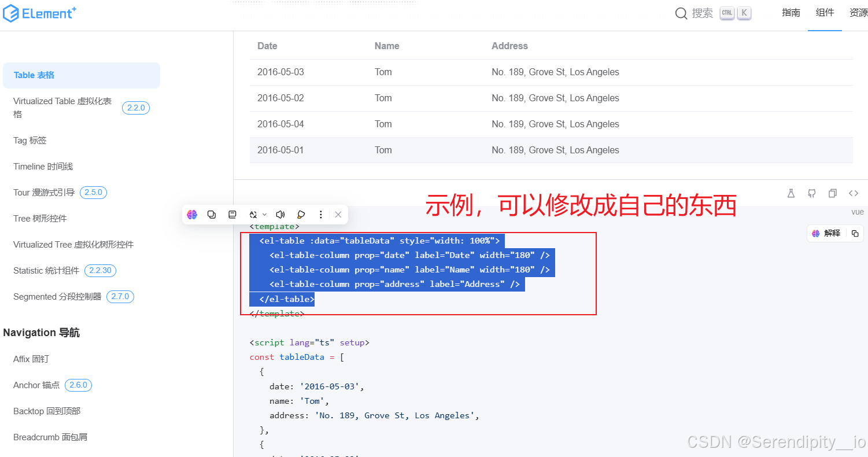Click the Element Plus logo

(x=39, y=13)
